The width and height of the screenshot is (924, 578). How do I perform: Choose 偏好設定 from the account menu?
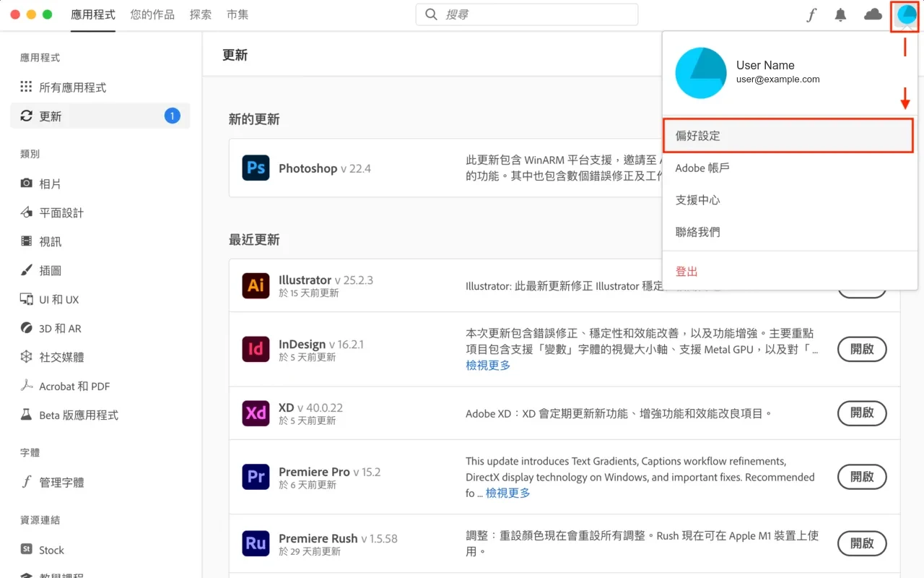[788, 136]
